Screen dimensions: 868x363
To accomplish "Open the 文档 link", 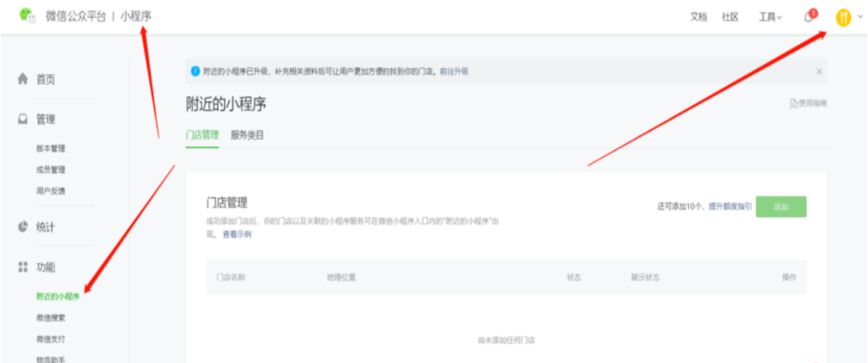I will pyautogui.click(x=698, y=17).
